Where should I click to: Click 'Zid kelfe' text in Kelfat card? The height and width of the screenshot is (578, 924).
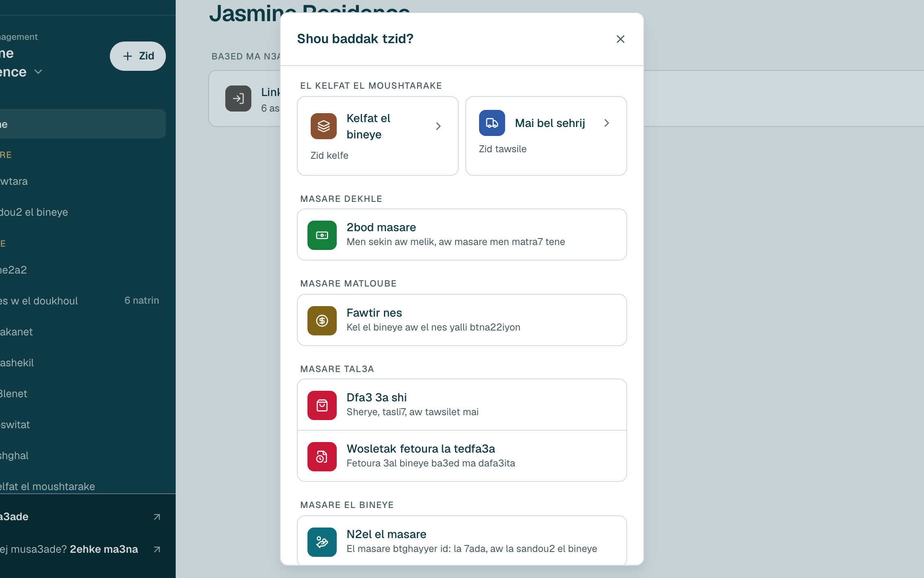point(329,155)
